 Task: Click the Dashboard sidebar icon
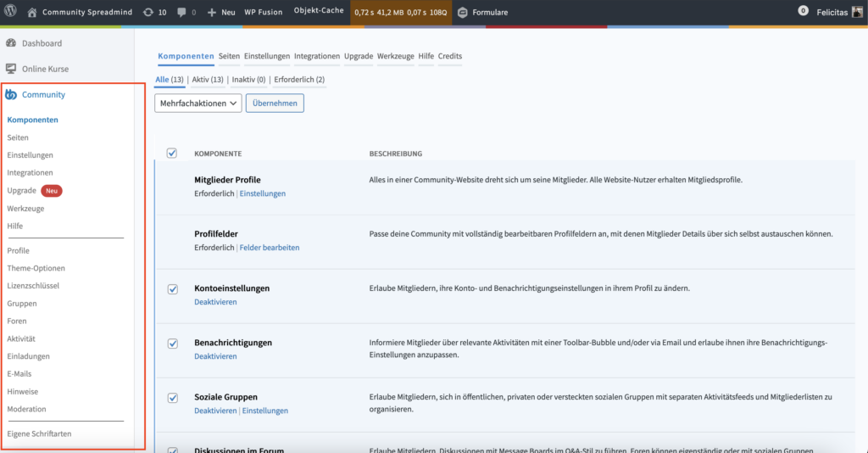pos(11,43)
